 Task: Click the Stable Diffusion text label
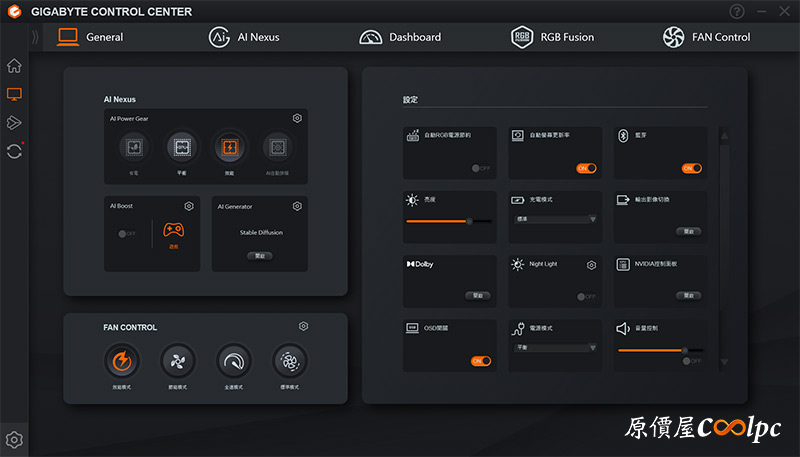(261, 233)
